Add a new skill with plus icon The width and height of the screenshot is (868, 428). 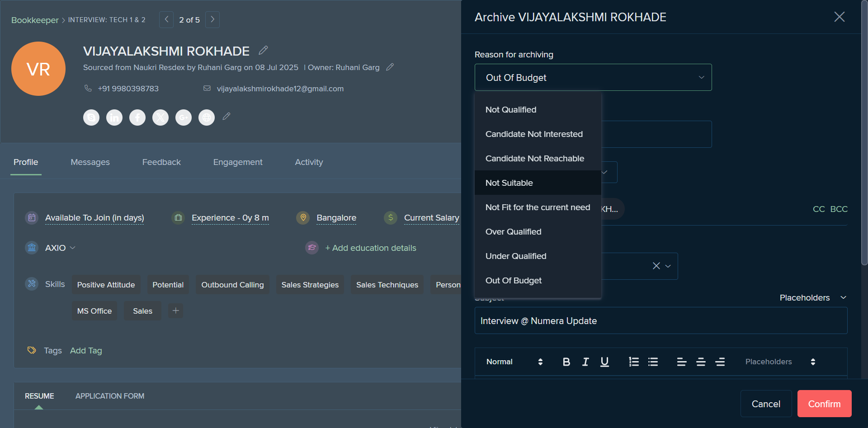tap(176, 310)
